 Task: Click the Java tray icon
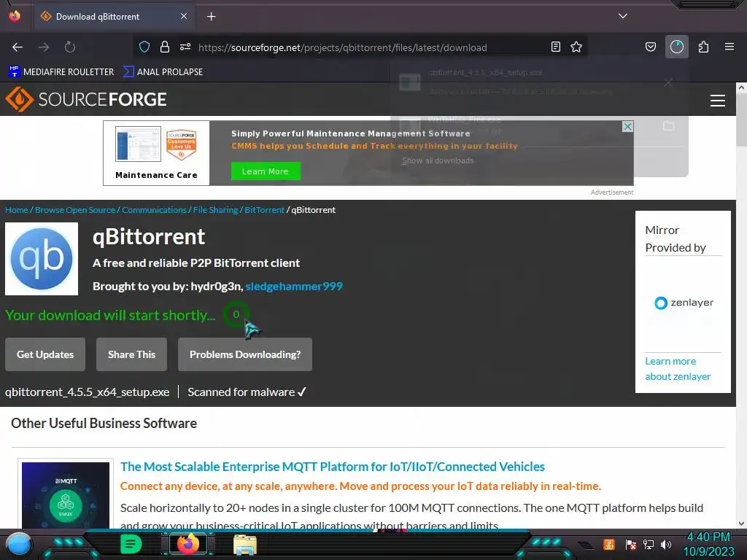609,544
